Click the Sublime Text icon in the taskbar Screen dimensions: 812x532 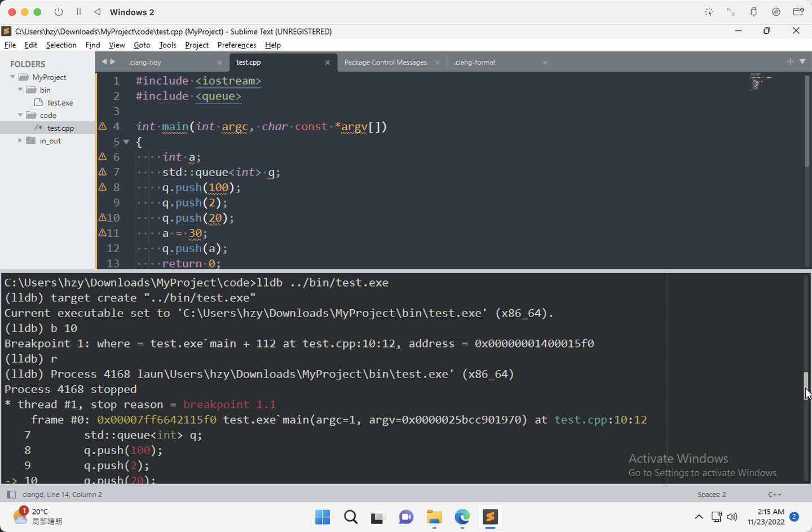490,517
